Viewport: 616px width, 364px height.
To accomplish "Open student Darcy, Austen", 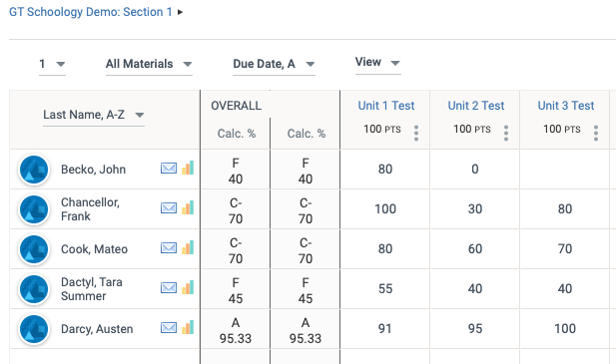I will (97, 329).
